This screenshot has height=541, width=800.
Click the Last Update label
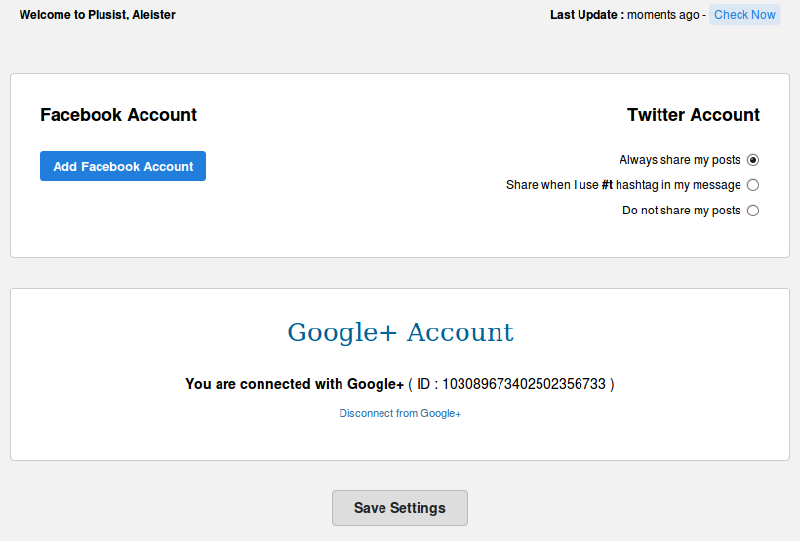[x=587, y=15]
